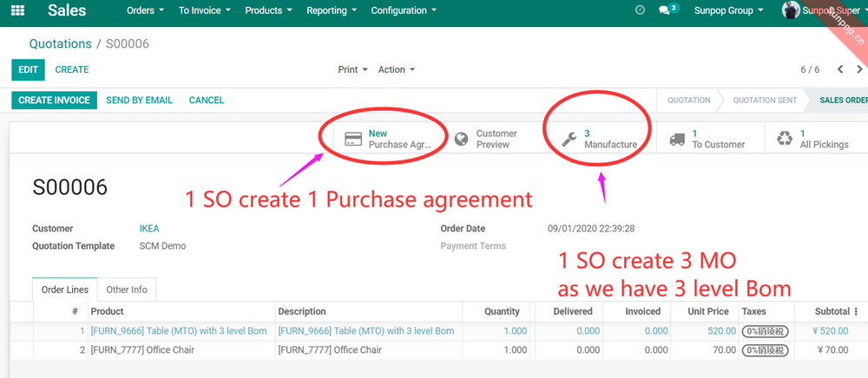The width and height of the screenshot is (868, 378).
Task: Open the IKEA customer link
Action: pos(149,228)
